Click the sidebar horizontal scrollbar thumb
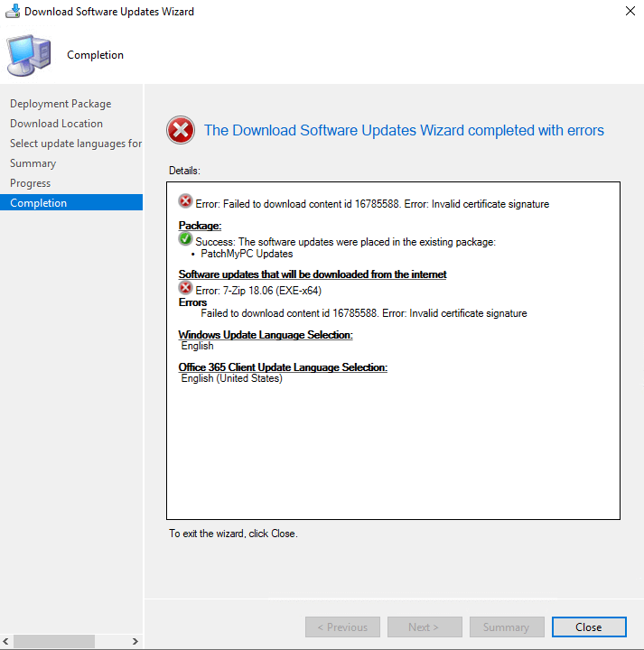This screenshot has height=650, width=644. (54, 641)
